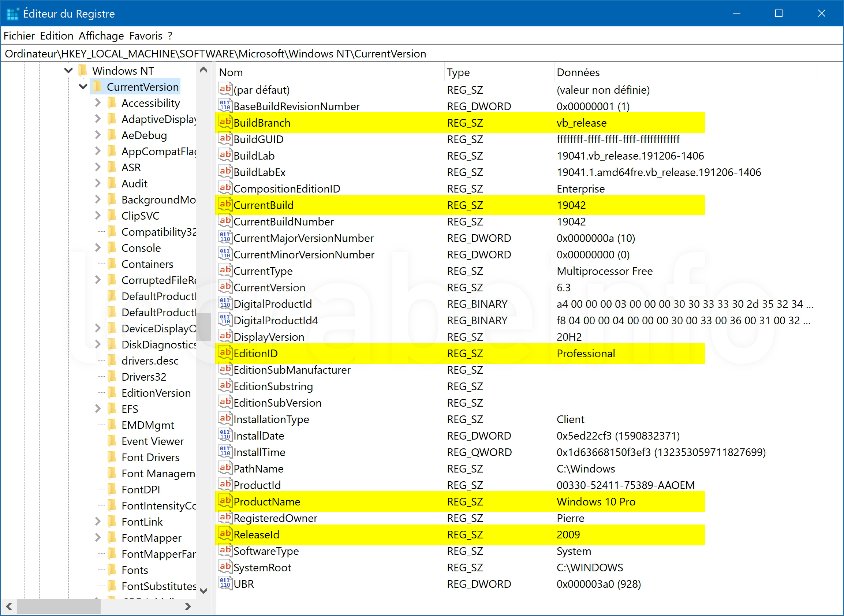This screenshot has height=616, width=844.
Task: Click the BuildLab string icon
Action: 225,155
